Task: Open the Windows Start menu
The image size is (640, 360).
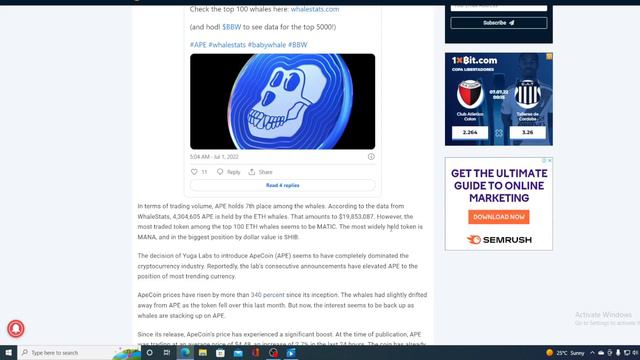Action: 8,353
